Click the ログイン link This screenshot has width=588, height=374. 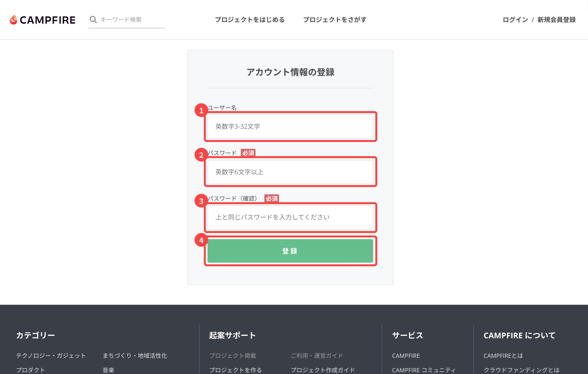coord(515,20)
